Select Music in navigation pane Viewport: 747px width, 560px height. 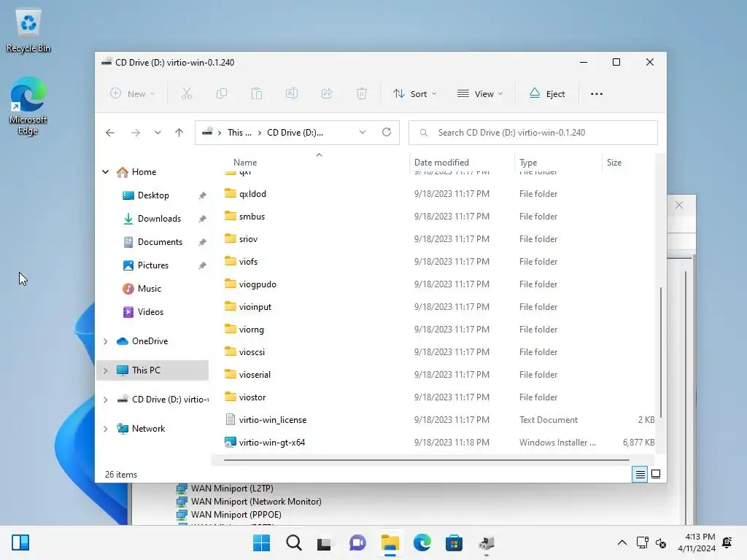(149, 289)
